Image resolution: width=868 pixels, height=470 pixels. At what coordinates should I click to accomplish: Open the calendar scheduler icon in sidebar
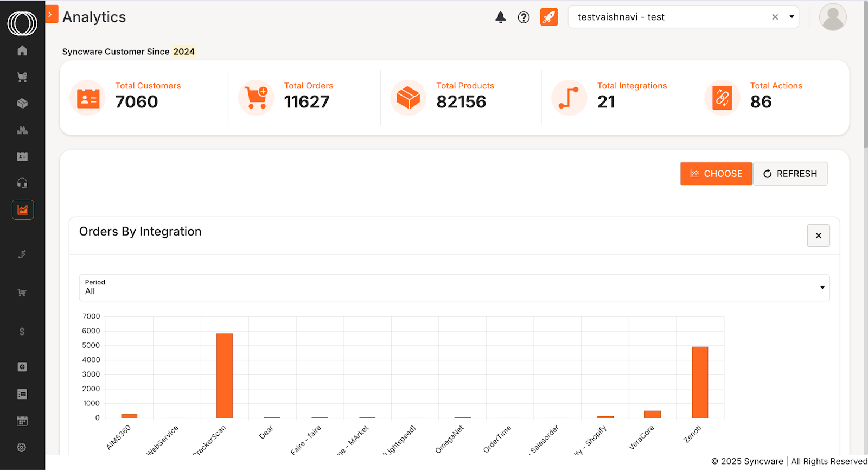pos(22,421)
